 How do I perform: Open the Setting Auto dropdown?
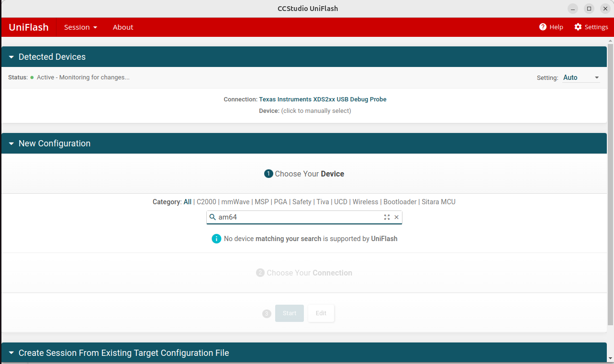point(581,77)
